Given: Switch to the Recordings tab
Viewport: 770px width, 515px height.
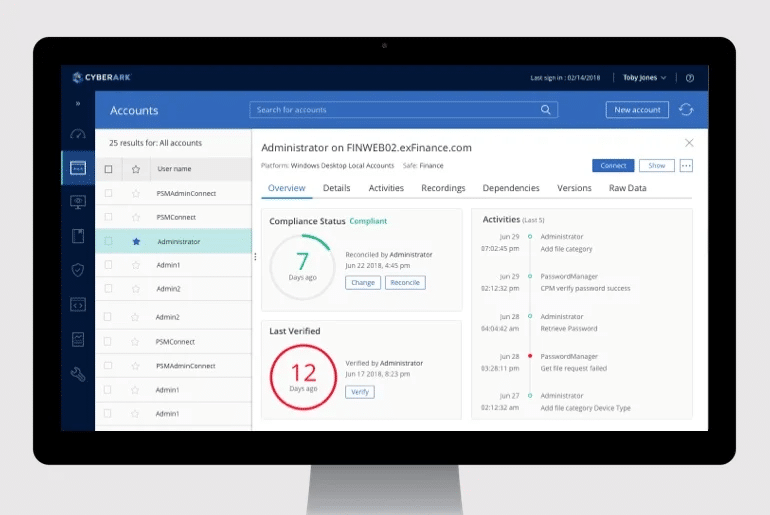Looking at the screenshot, I should tap(443, 188).
